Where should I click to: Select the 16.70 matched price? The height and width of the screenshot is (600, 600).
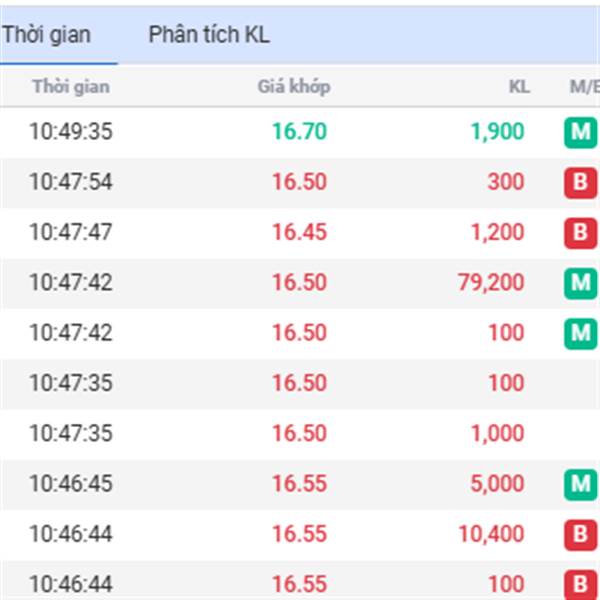point(299,132)
